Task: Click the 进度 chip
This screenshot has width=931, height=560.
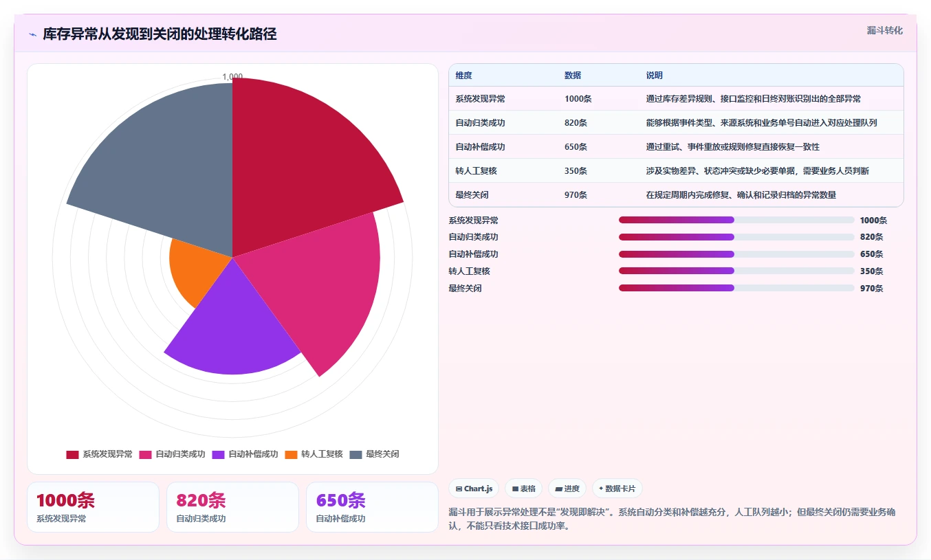Action: click(x=567, y=489)
